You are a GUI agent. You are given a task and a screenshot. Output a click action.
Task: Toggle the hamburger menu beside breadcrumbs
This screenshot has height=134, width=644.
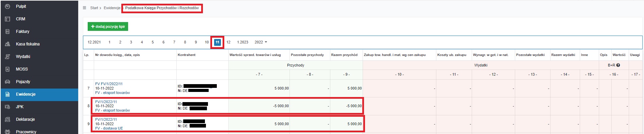point(85,8)
